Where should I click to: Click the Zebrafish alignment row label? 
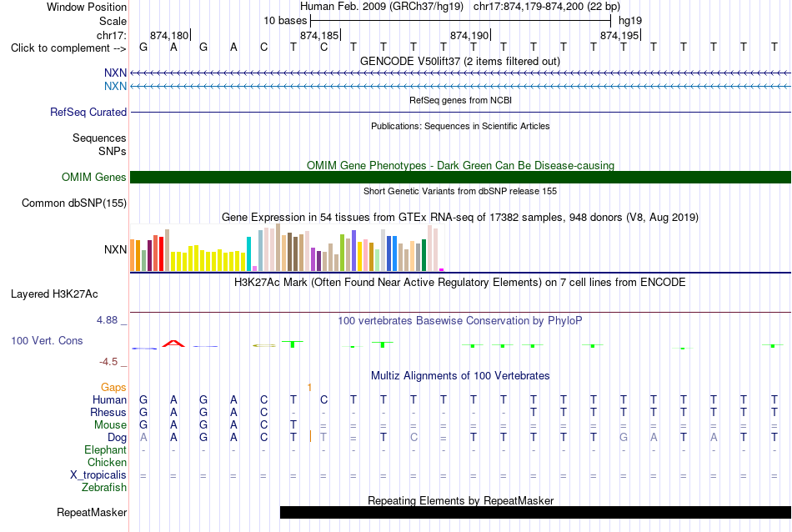point(104,488)
